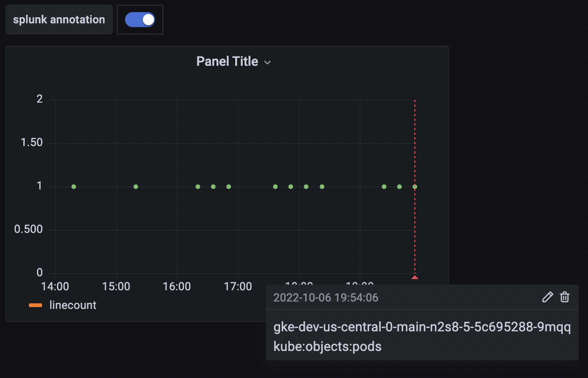
Task: Click the pencil edit annotation icon
Action: pyautogui.click(x=547, y=297)
